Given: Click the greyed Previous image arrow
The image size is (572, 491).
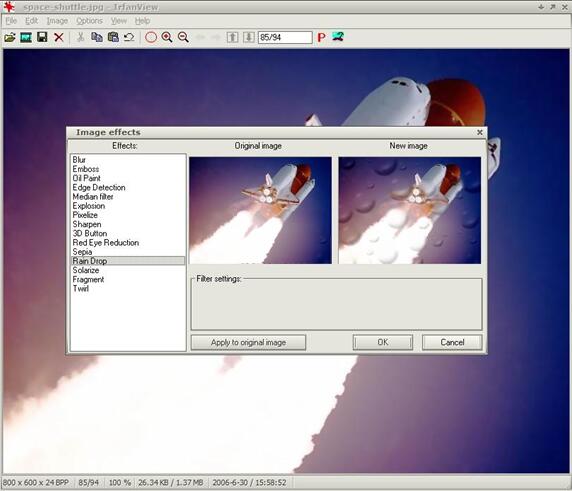Looking at the screenshot, I should coord(200,37).
